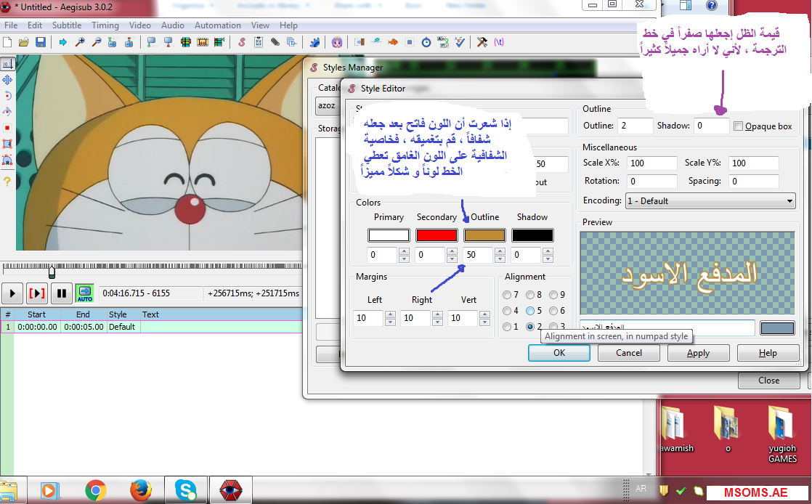Click the Zoom video in magnifier icon
812x504 pixels.
point(80,42)
